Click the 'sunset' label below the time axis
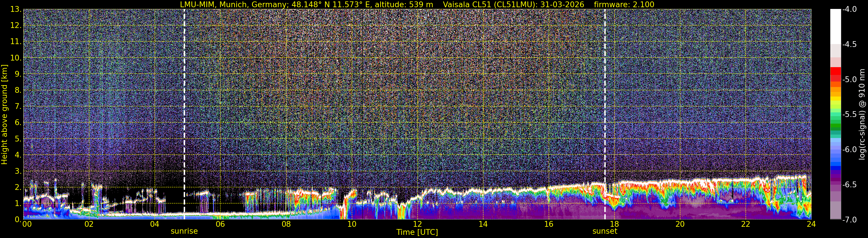This screenshot has width=868, height=238. click(x=605, y=231)
